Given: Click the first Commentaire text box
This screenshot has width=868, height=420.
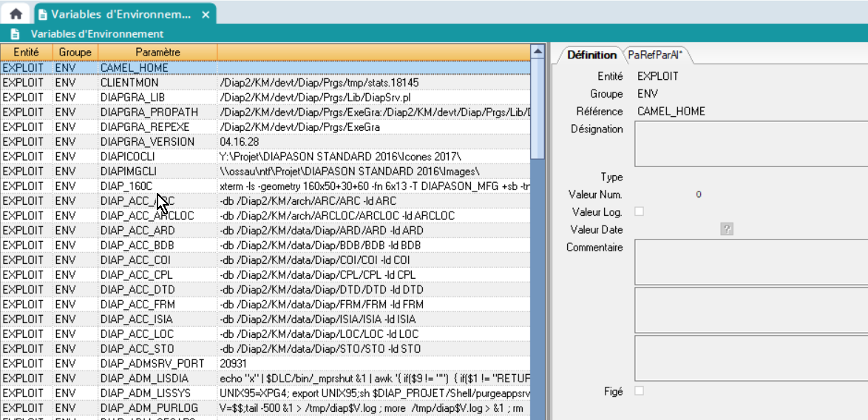Looking at the screenshot, I should tap(750, 262).
